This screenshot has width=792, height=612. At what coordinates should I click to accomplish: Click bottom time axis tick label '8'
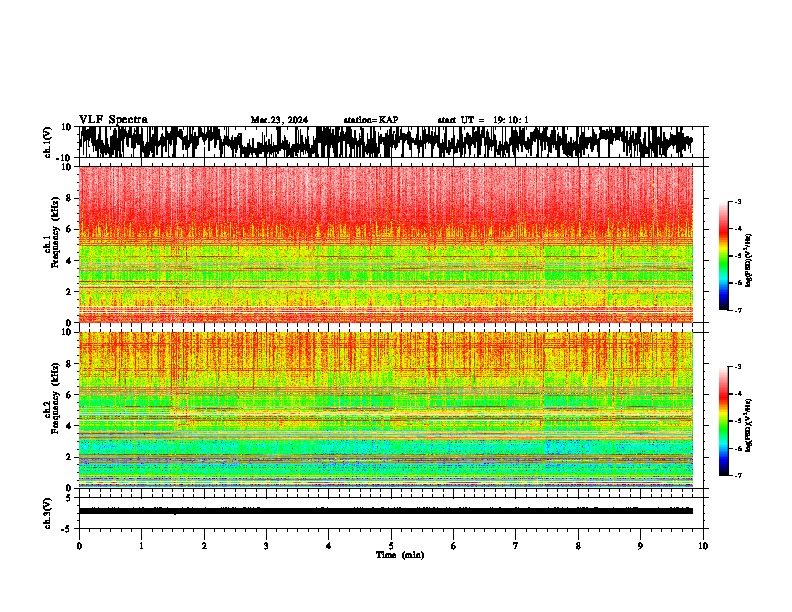point(578,546)
